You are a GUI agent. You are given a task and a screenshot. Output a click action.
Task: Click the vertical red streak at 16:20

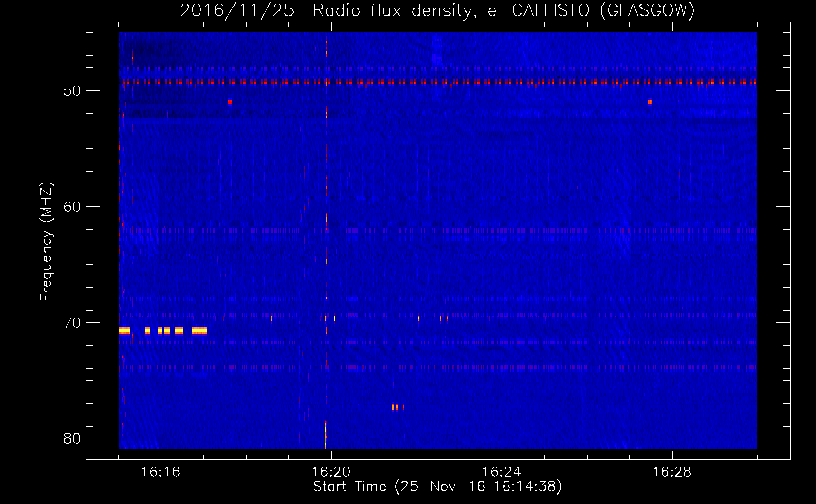[326, 241]
